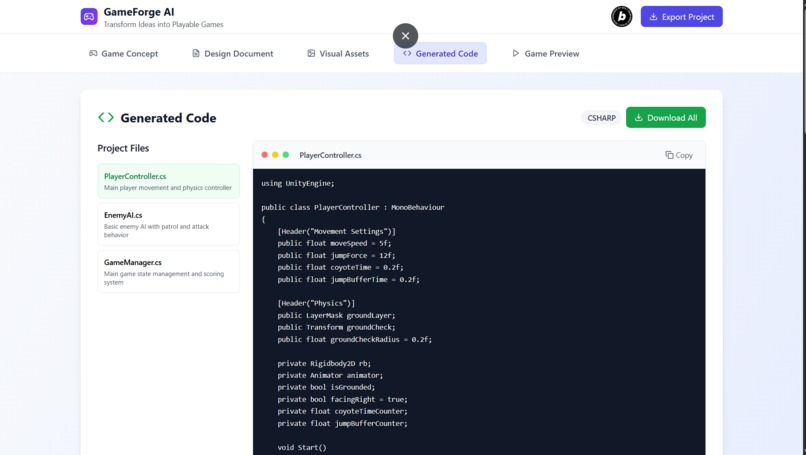
Task: Switch to the Game Concept tab
Action: pyautogui.click(x=123, y=53)
